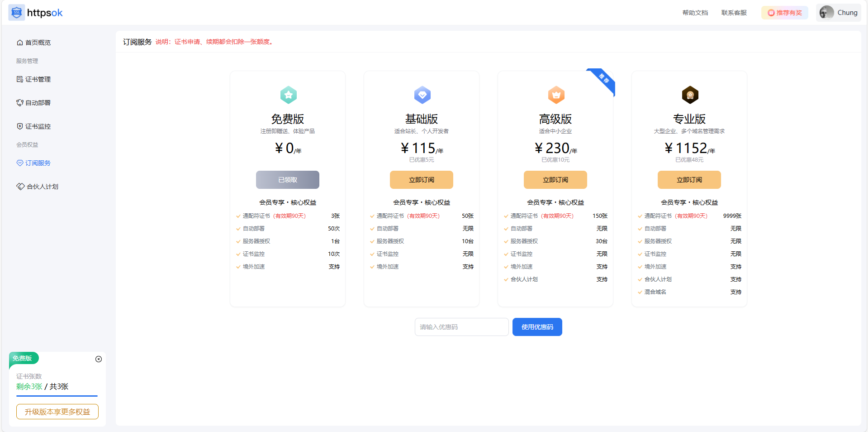Subscribe to the 基础版 plan

[x=421, y=180]
